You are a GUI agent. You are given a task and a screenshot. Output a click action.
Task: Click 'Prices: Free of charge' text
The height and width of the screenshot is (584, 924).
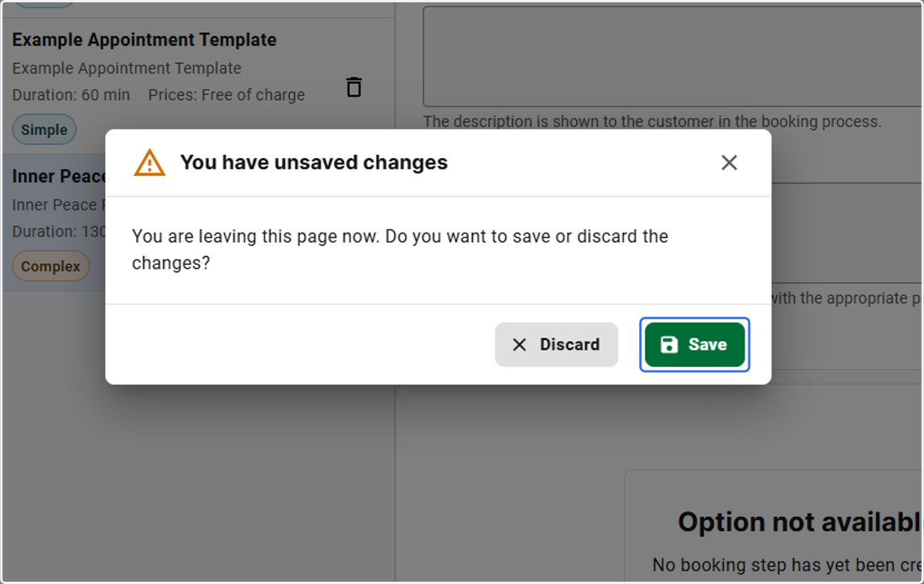pyautogui.click(x=226, y=95)
